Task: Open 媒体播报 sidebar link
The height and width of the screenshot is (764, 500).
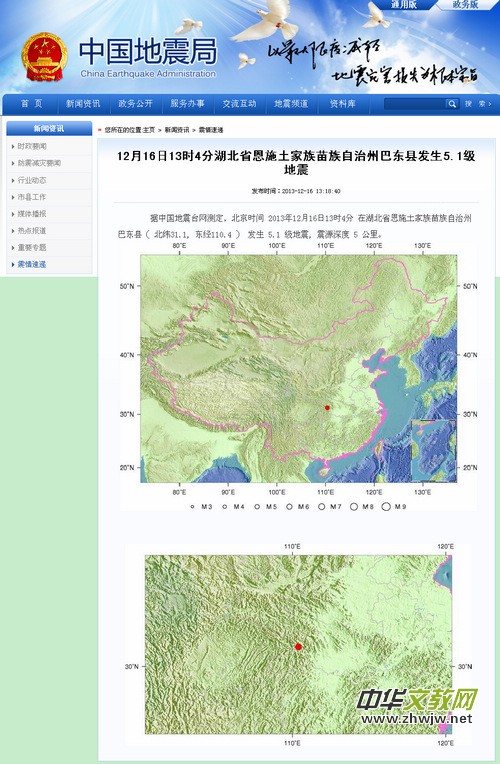Action: click(32, 214)
